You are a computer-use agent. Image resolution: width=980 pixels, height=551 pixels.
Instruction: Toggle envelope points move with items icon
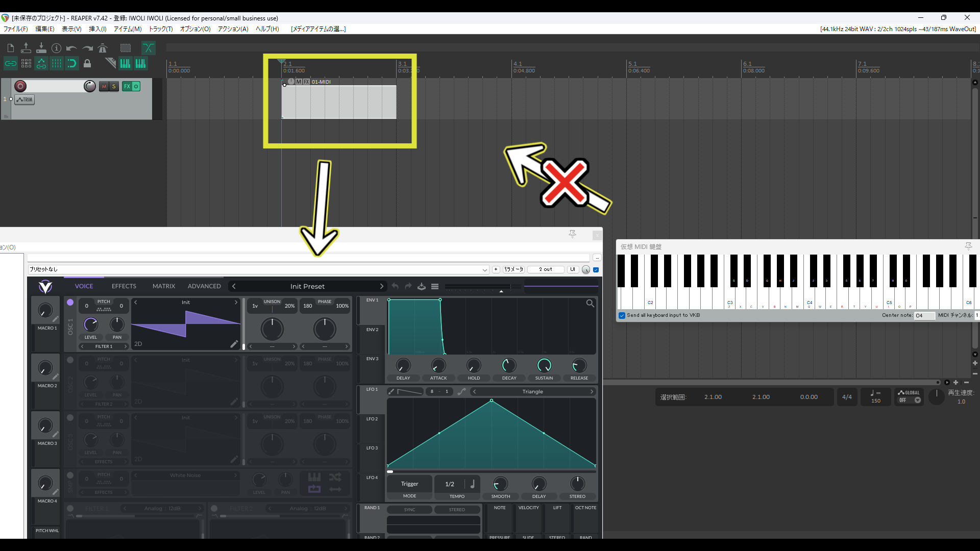tap(41, 63)
